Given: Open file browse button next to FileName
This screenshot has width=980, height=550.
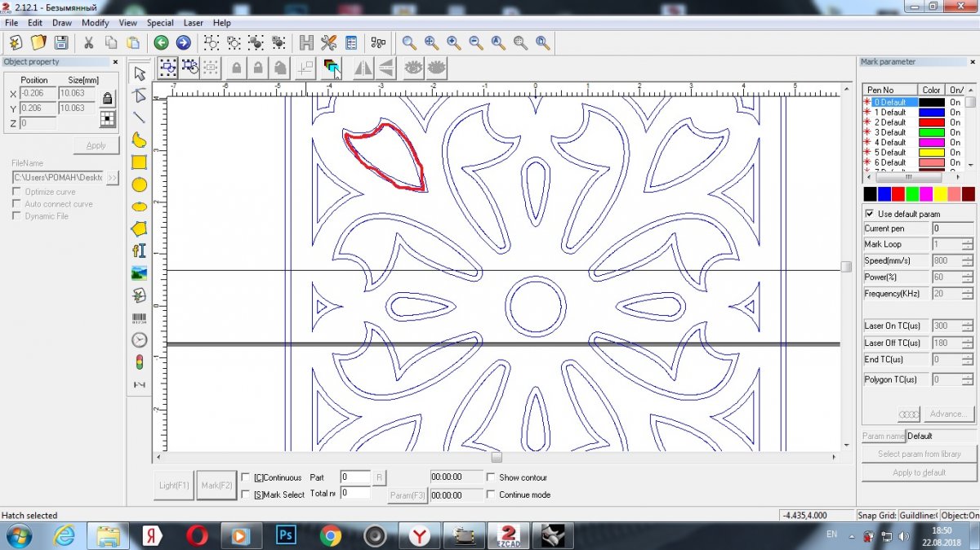Looking at the screenshot, I should pos(113,177).
